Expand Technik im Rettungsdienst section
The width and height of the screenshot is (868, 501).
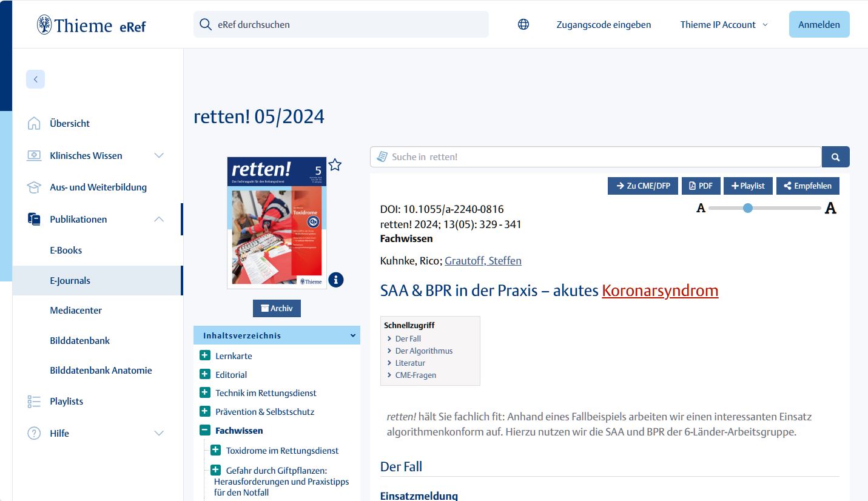205,393
